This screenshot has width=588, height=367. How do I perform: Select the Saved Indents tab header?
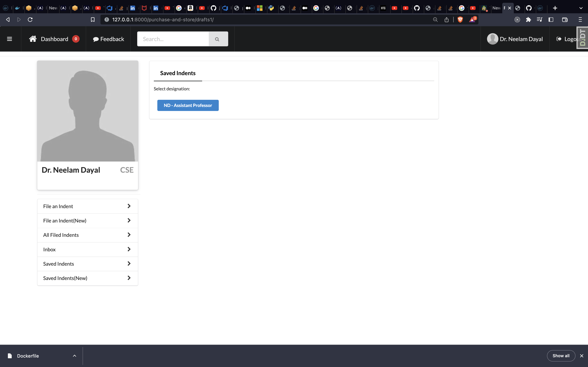point(178,73)
